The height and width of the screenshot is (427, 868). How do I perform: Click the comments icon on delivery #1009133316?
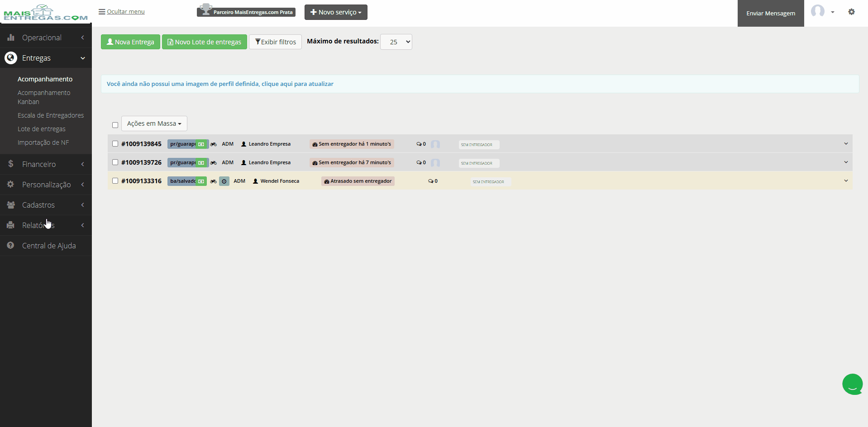coord(431,181)
